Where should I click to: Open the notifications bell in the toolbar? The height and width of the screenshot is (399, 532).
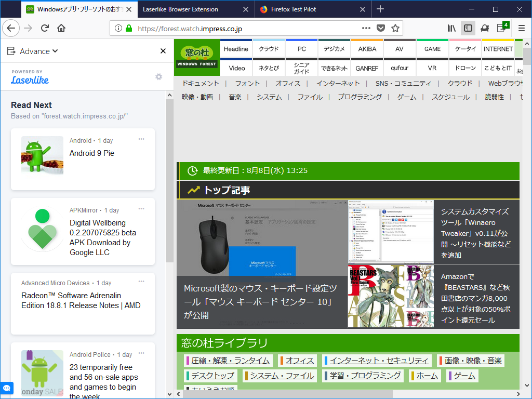pos(484,29)
